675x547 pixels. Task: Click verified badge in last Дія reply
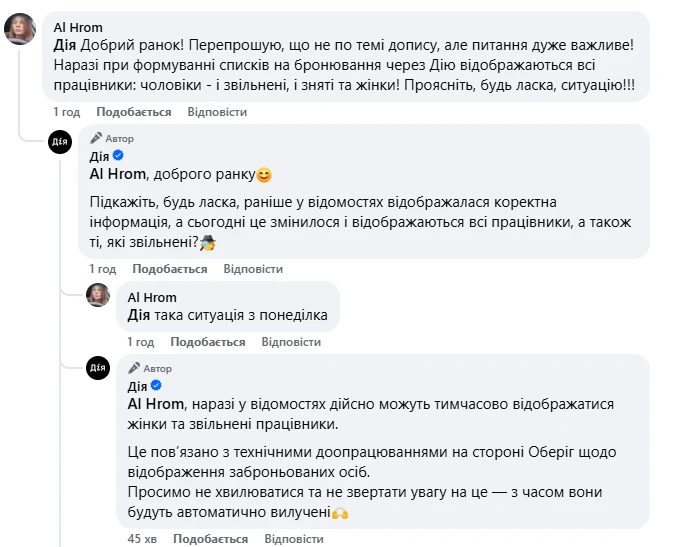click(x=156, y=386)
